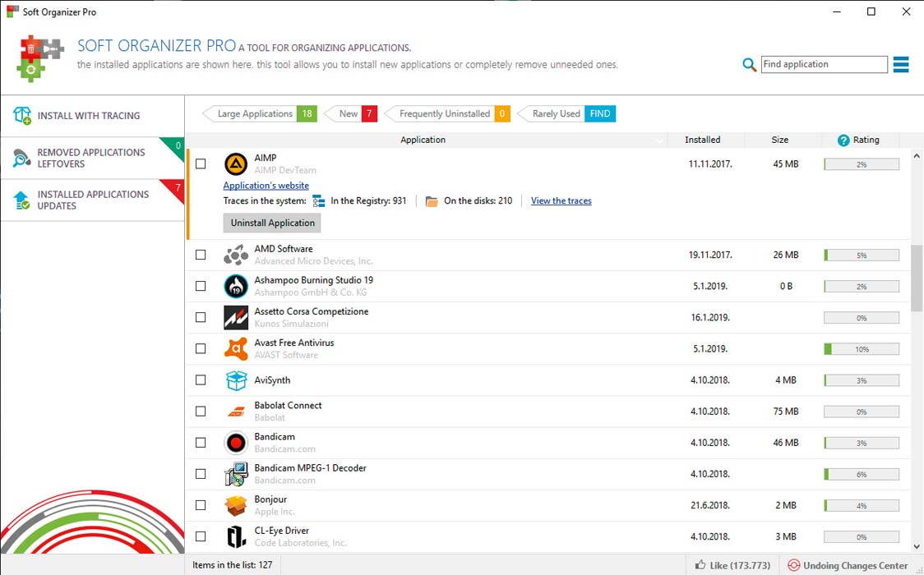Check the Bonjour checkbox
The width and height of the screenshot is (924, 575).
(201, 505)
